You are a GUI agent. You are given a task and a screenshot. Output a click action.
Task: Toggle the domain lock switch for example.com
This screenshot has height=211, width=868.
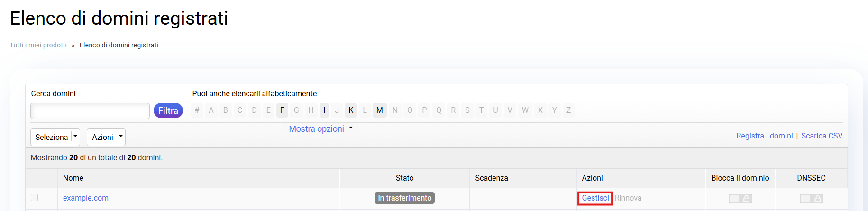coord(740,199)
